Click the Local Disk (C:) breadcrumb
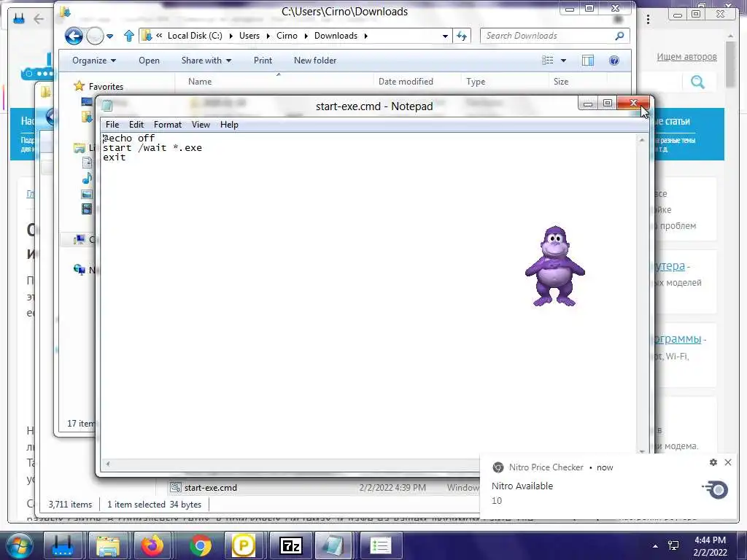Screen dimensions: 747x560 195,36
